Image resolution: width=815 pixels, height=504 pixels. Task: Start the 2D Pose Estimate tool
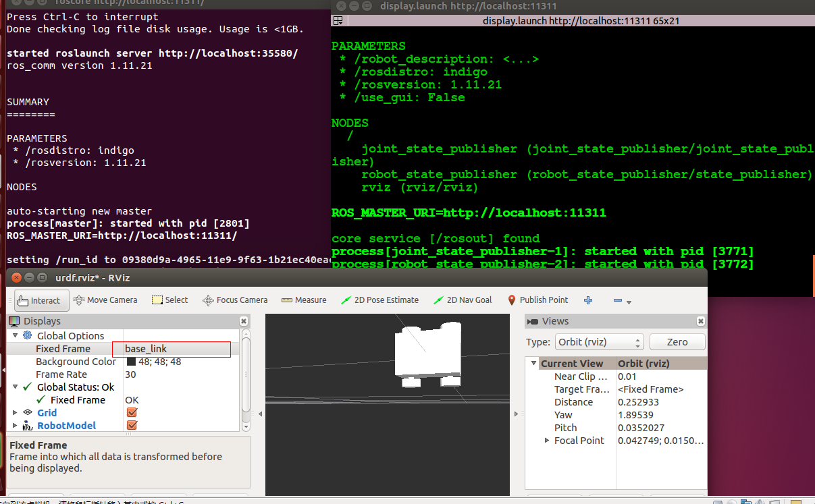(380, 300)
